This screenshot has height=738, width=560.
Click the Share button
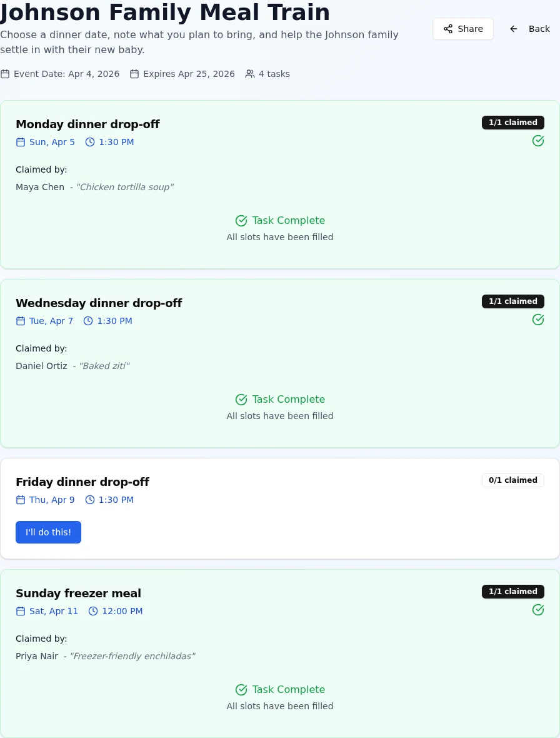point(463,29)
